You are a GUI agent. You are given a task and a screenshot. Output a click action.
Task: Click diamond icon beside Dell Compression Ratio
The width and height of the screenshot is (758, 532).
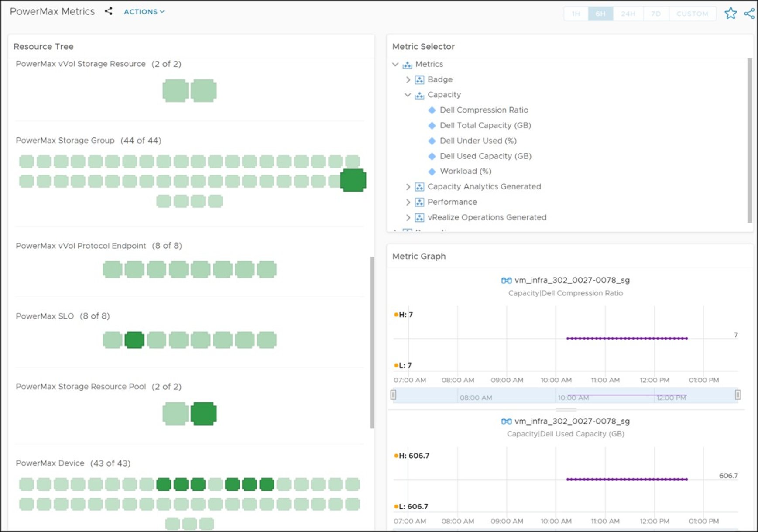(432, 110)
